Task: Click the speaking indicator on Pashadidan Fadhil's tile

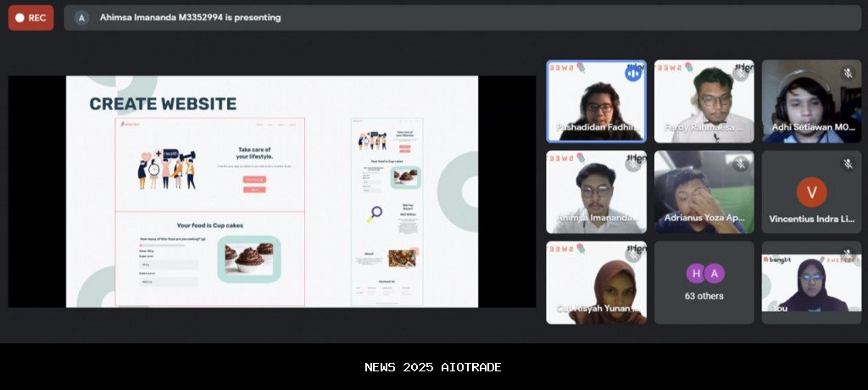Action: pos(632,74)
